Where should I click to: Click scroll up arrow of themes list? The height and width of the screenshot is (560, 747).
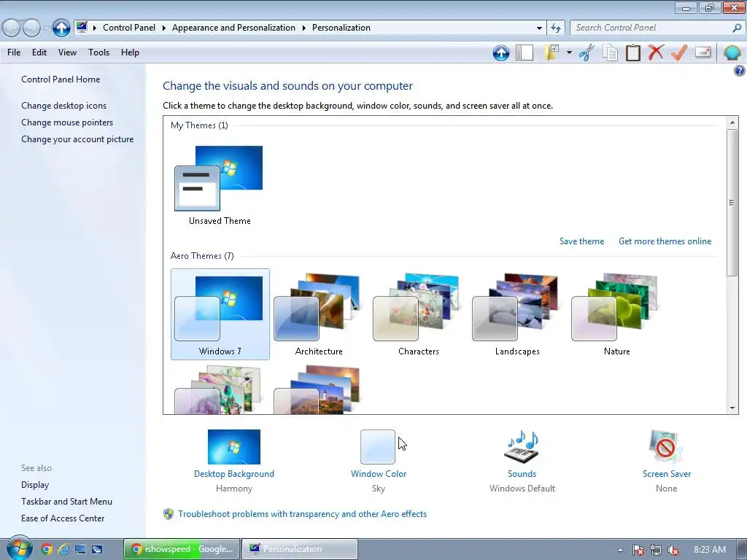tap(732, 122)
